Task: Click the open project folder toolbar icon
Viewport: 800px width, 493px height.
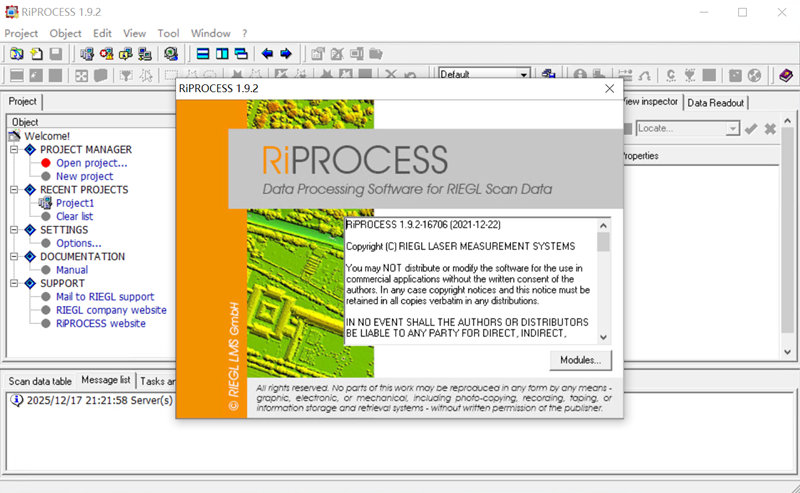Action: [x=16, y=54]
